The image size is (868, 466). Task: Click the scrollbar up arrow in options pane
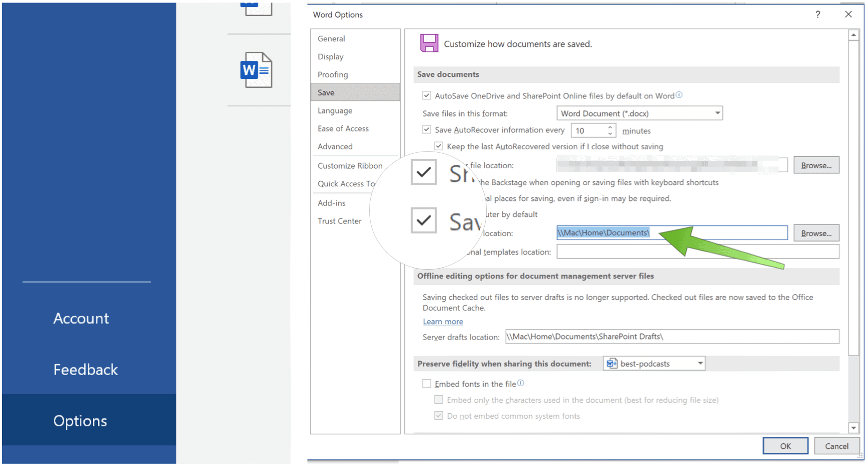(x=853, y=35)
